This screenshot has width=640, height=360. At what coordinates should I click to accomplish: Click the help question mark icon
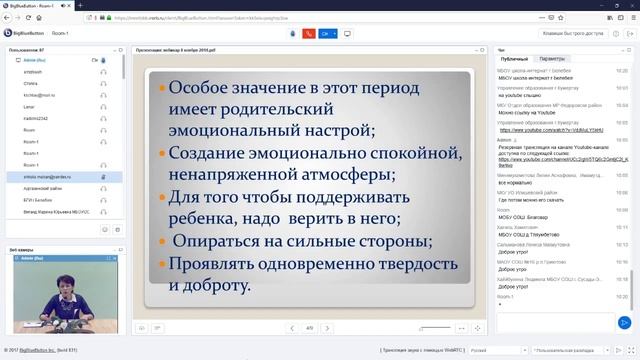coord(616,33)
